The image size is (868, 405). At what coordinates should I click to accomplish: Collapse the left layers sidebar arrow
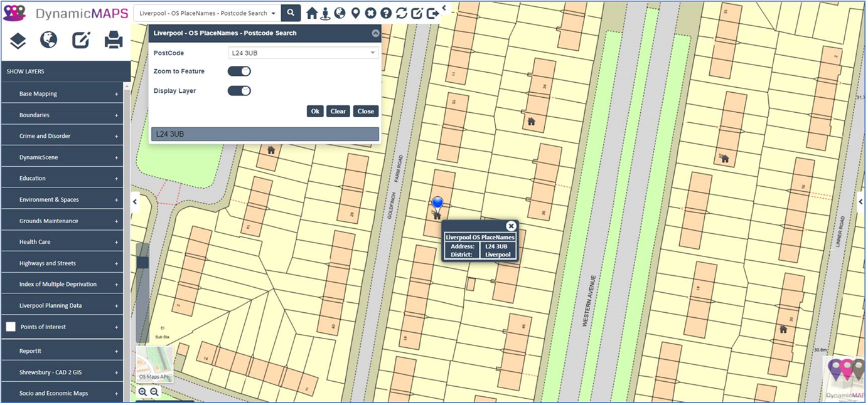[135, 202]
